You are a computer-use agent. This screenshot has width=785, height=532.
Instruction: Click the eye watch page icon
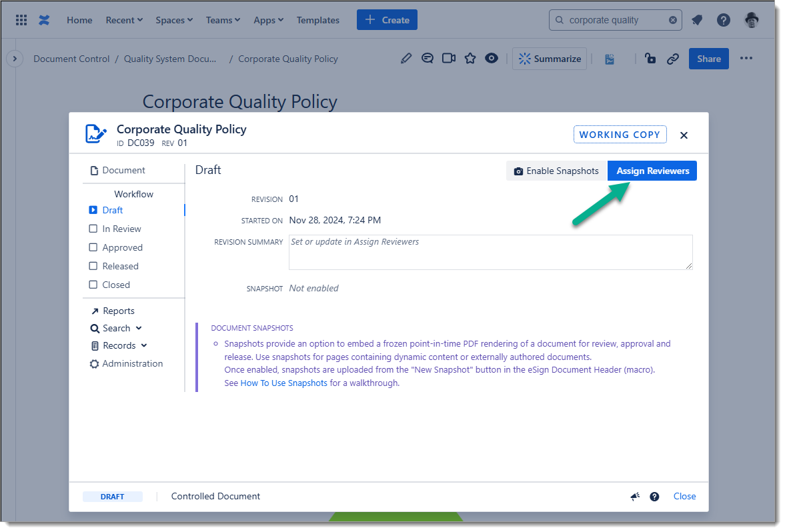(x=492, y=59)
